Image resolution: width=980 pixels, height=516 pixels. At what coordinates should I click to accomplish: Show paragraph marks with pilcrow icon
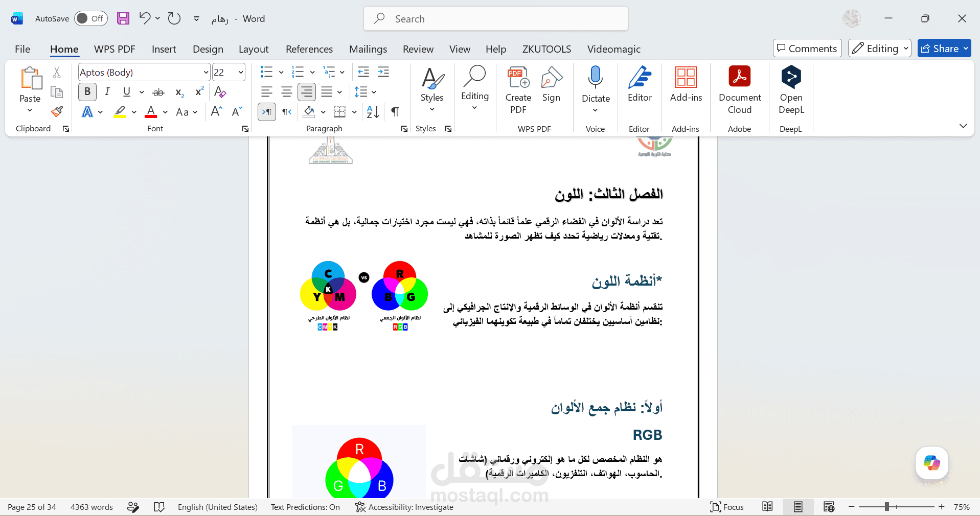coord(395,112)
